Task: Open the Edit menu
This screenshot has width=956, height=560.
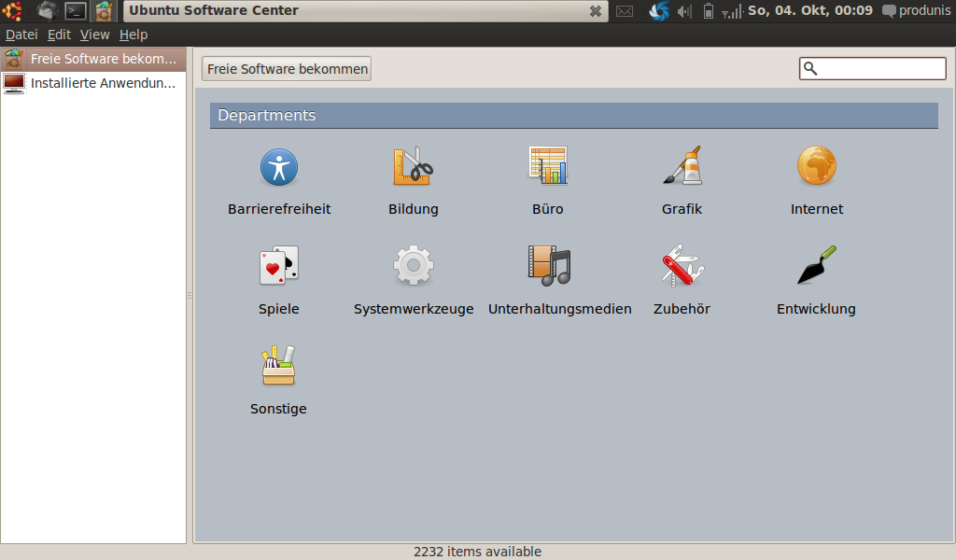Action: coord(59,35)
